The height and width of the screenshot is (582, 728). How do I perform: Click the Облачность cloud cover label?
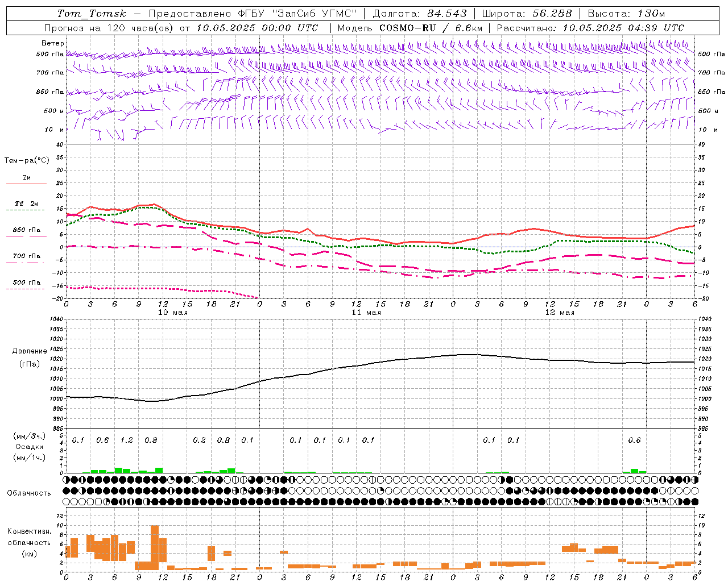pyautogui.click(x=29, y=493)
